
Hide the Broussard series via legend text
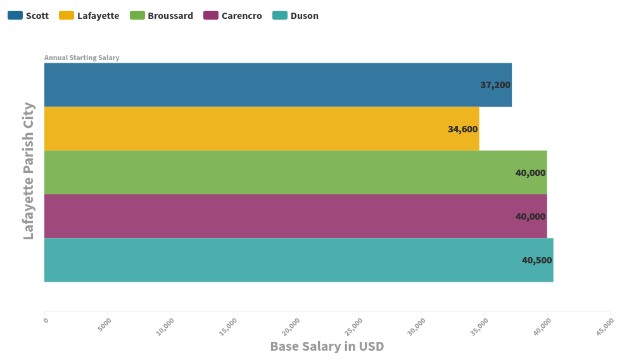[x=170, y=16]
